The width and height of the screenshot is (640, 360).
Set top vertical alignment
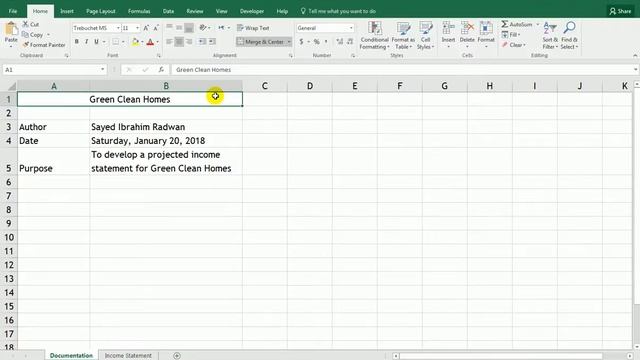(169, 28)
